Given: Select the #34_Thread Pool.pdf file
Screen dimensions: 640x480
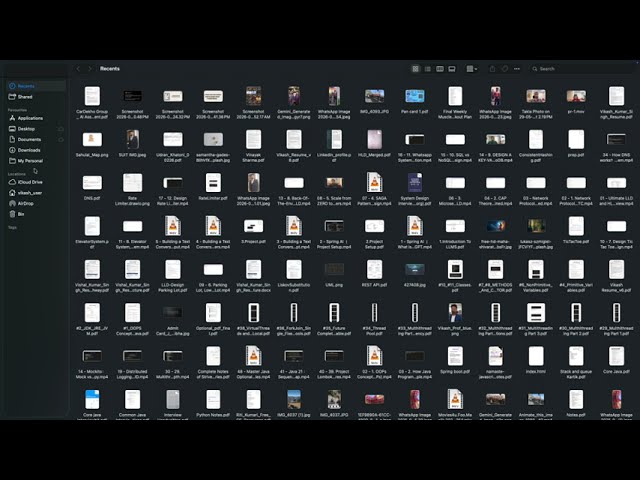Looking at the screenshot, I should pyautogui.click(x=374, y=319).
